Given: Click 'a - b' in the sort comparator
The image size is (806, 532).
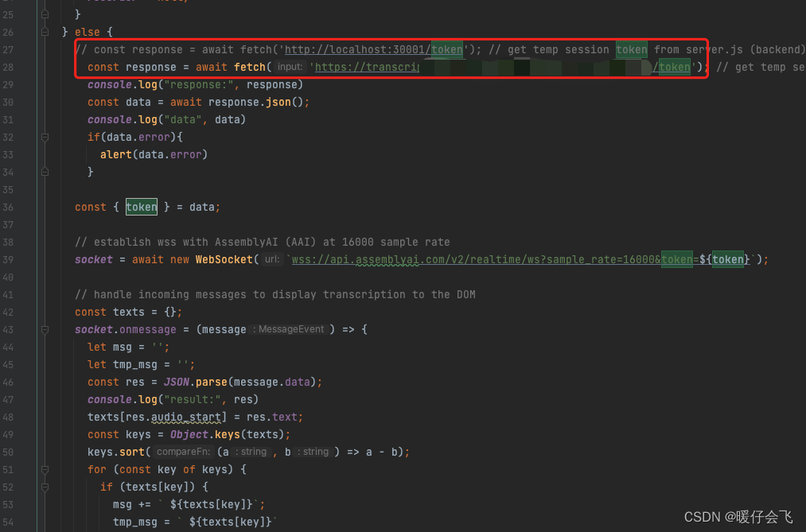Looking at the screenshot, I should [381, 452].
